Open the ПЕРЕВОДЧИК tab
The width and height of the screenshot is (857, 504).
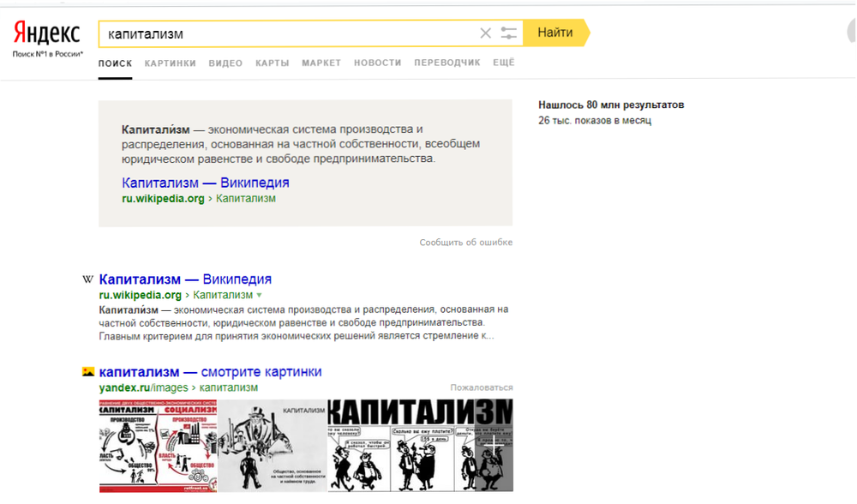point(446,63)
